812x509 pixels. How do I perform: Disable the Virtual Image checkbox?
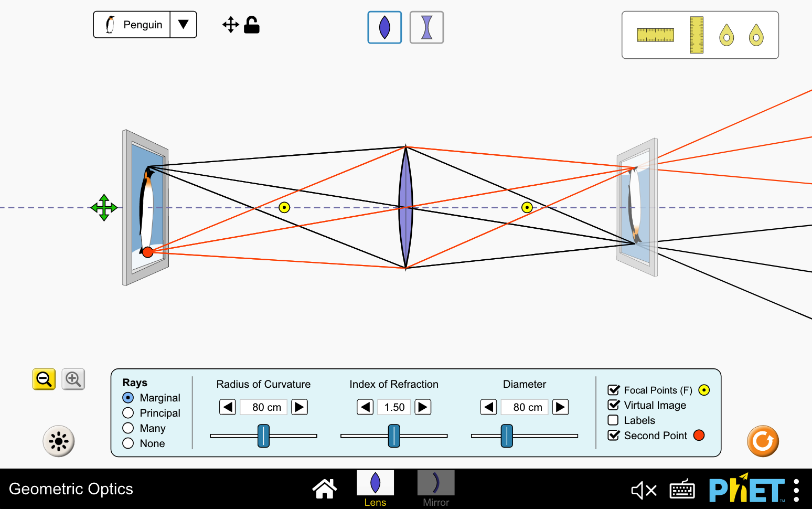coord(613,405)
